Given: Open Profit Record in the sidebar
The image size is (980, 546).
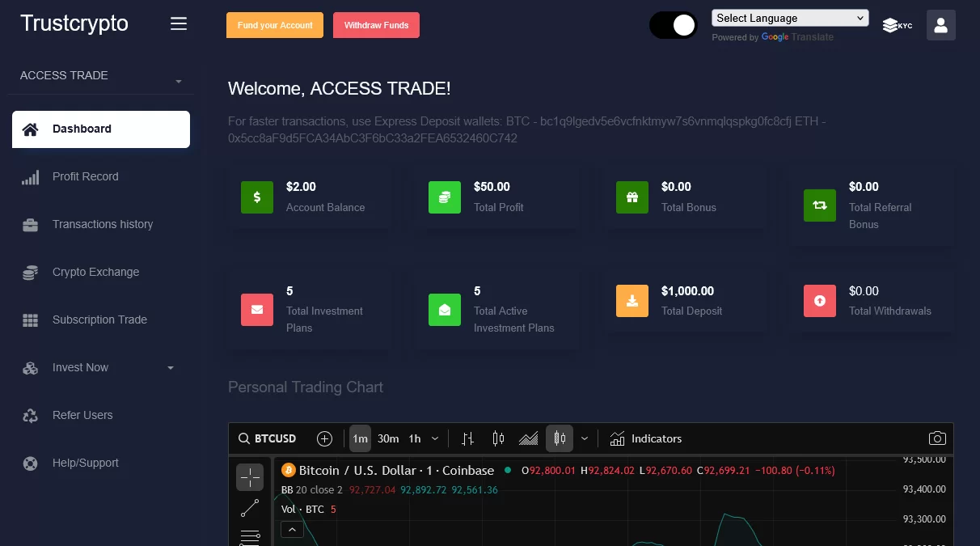Looking at the screenshot, I should (x=85, y=176).
